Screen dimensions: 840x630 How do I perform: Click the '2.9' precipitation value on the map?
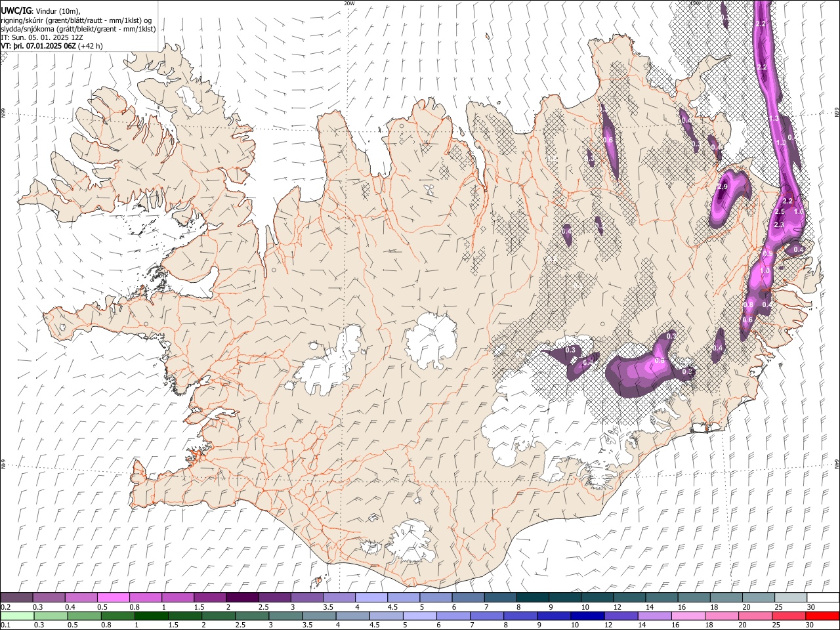click(723, 187)
